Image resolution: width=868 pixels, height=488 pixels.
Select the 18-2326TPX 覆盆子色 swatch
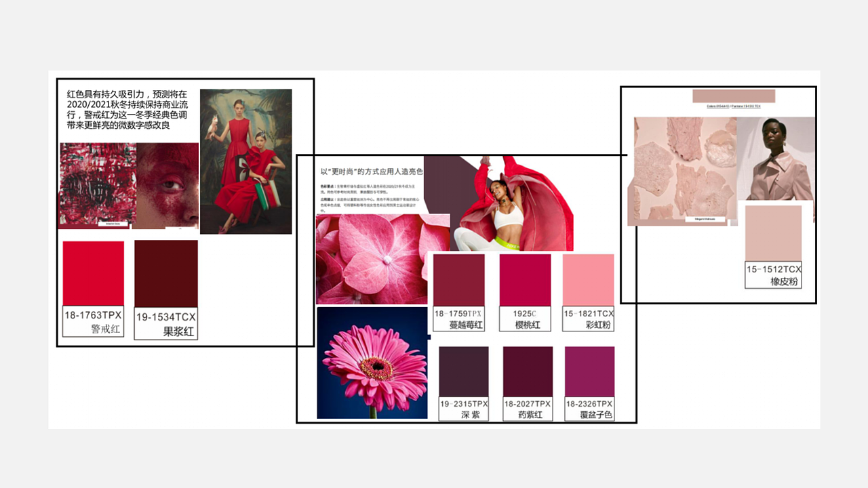tap(589, 371)
